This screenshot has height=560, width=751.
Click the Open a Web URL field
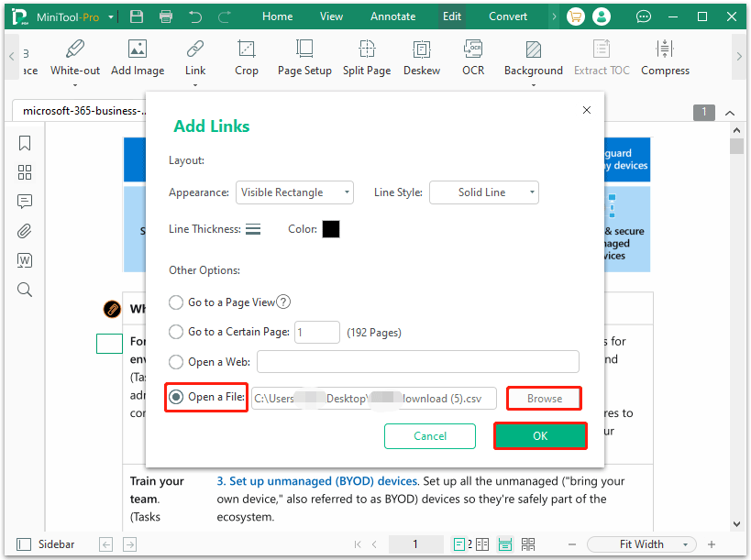coord(418,362)
